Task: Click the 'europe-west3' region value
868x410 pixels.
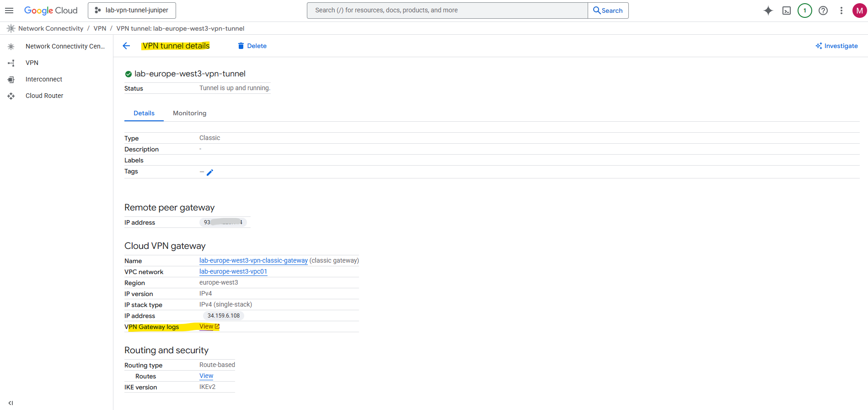Action: 219,282
